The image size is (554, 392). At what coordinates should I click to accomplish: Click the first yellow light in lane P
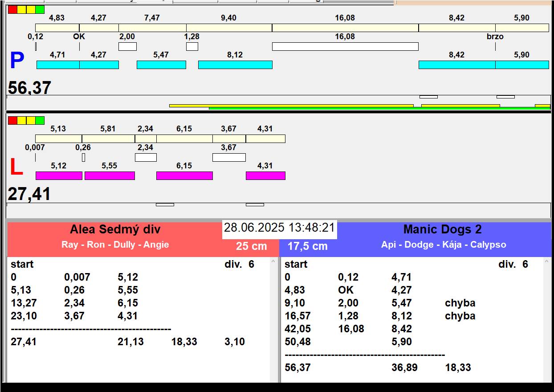(22, 9)
